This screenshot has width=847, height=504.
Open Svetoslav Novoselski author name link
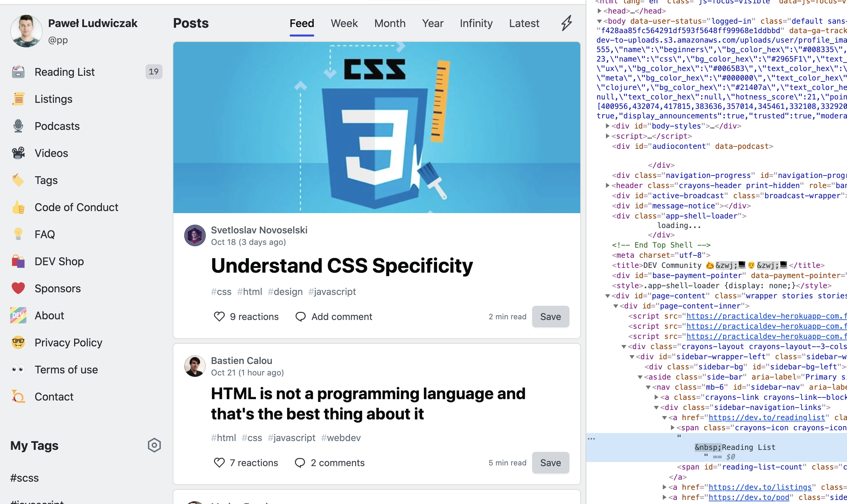pos(259,230)
